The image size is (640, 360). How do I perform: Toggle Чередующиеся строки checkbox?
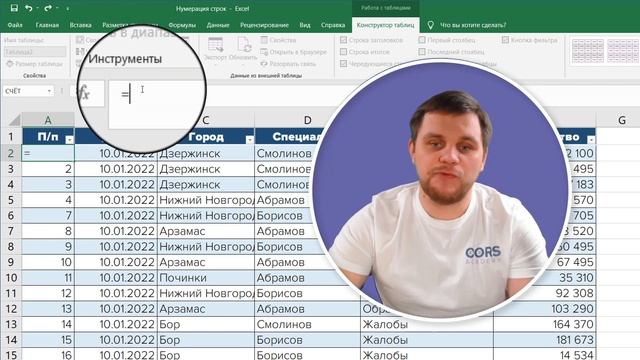(343, 64)
